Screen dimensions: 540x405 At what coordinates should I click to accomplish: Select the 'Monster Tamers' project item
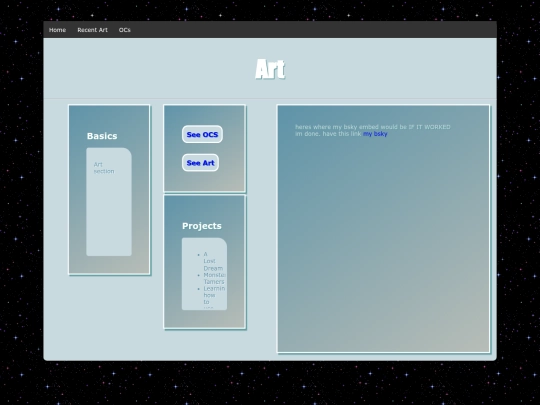click(x=214, y=278)
